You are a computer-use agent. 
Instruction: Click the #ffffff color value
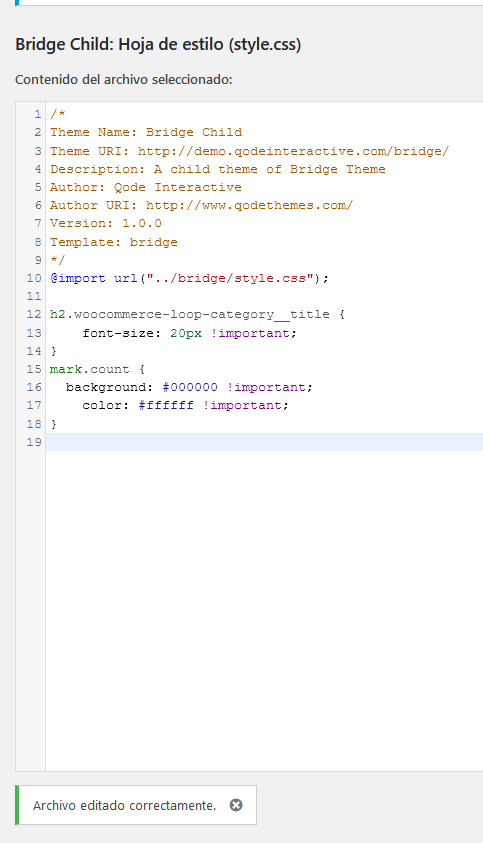point(166,405)
